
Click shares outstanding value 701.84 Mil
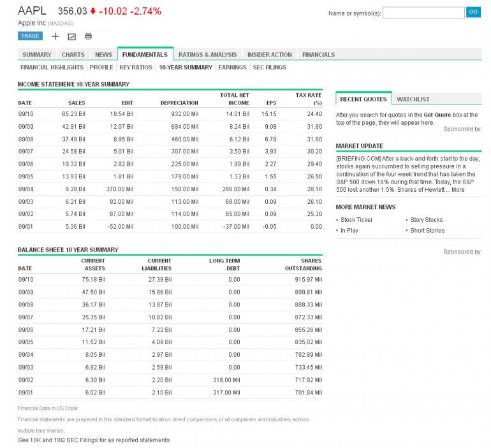(309, 393)
